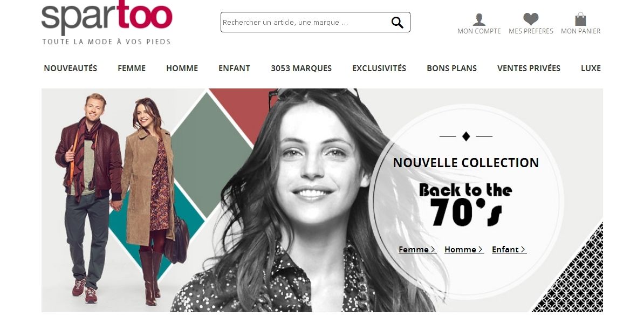Click the Spartoo logo

(x=107, y=23)
